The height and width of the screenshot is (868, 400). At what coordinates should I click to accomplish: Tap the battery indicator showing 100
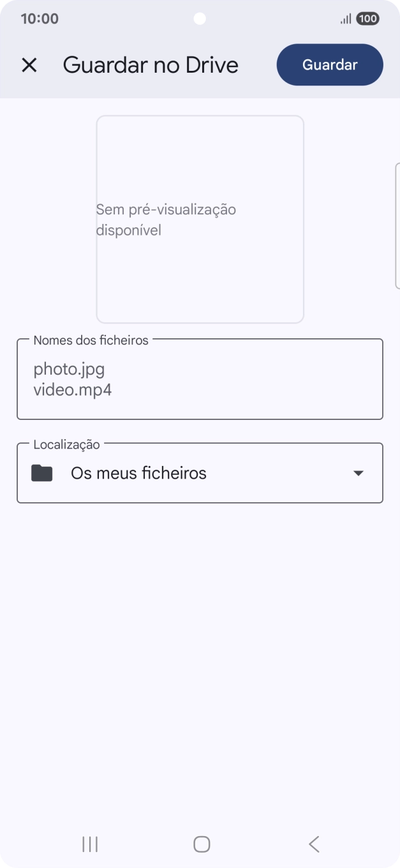tap(367, 19)
